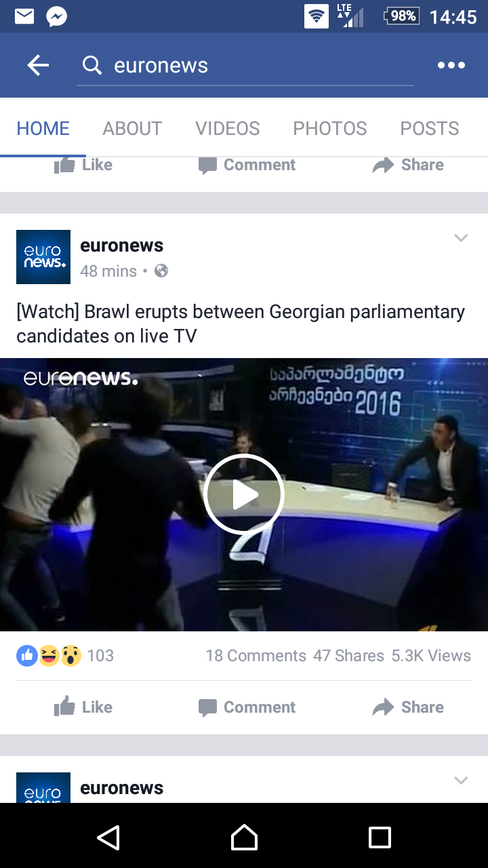Image resolution: width=488 pixels, height=868 pixels.
Task: Expand post options chevron on brawl post
Action: tap(461, 238)
